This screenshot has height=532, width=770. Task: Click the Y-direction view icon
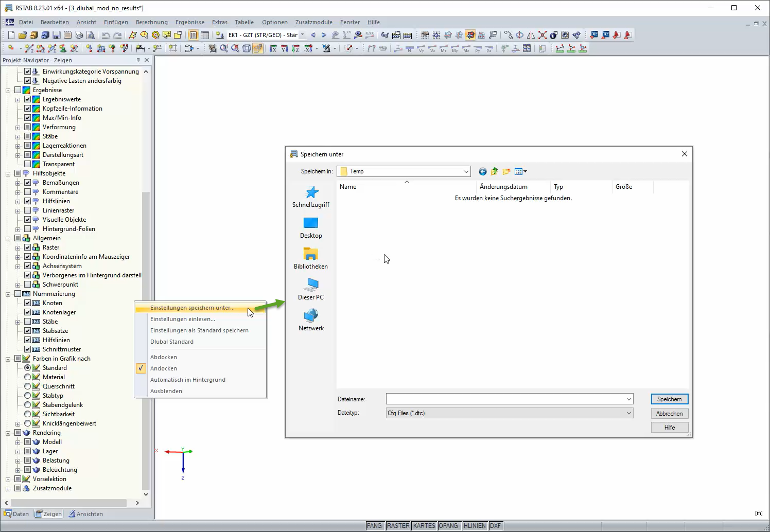click(285, 48)
